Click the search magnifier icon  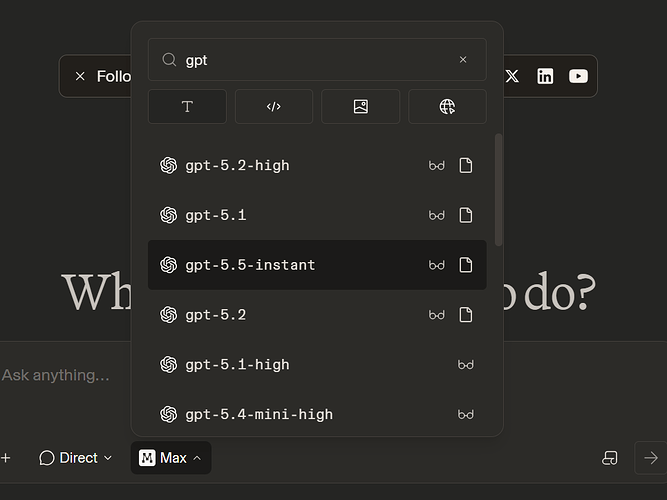(x=169, y=60)
